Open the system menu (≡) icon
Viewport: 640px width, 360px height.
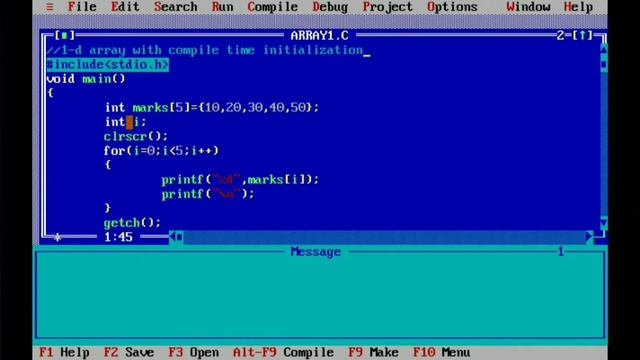tap(50, 7)
